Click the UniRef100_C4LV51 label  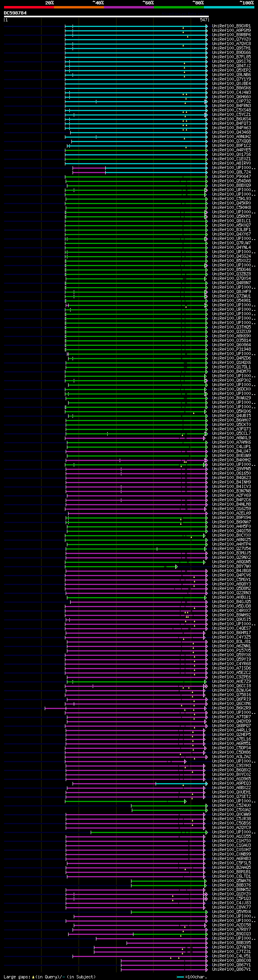(231, 956)
